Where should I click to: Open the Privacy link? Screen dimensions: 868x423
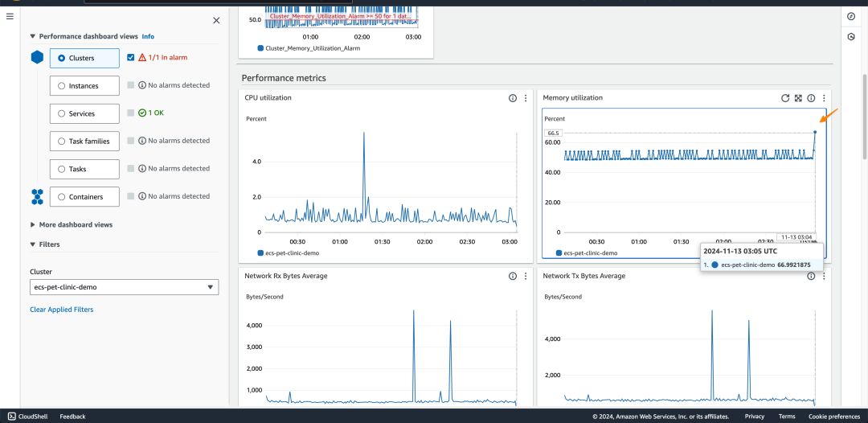pyautogui.click(x=755, y=417)
